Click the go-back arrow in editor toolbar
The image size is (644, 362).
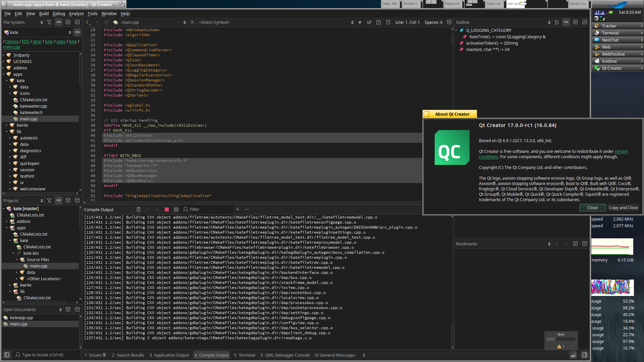[87, 22]
